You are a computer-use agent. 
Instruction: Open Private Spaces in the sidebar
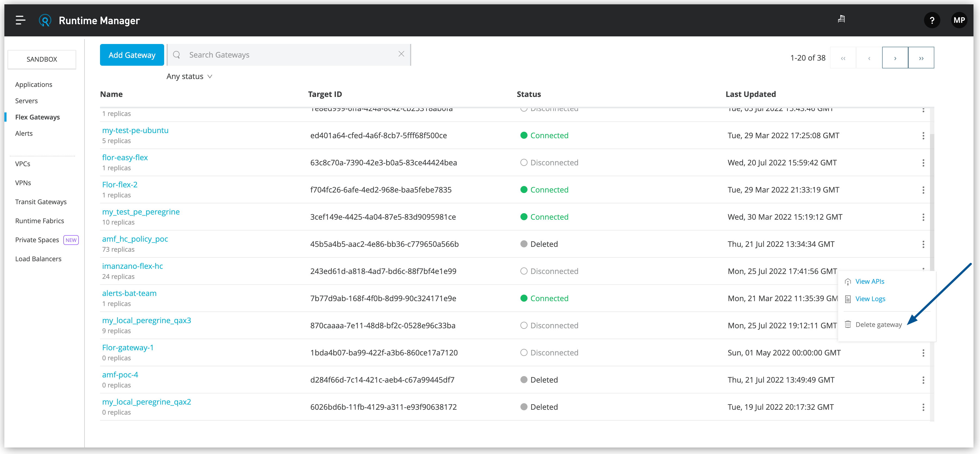pyautogui.click(x=37, y=240)
